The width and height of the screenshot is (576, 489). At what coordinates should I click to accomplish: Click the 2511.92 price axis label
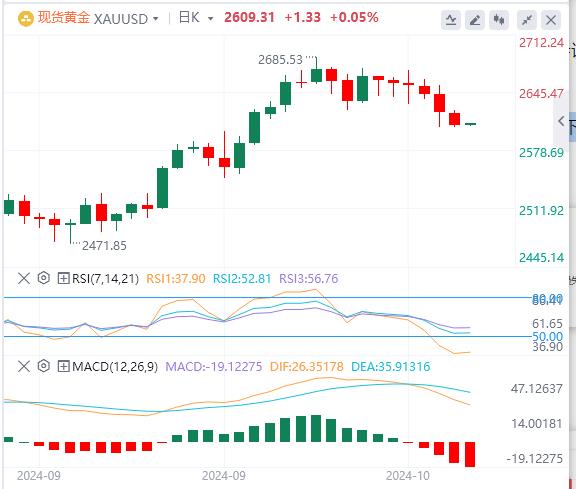pos(541,211)
